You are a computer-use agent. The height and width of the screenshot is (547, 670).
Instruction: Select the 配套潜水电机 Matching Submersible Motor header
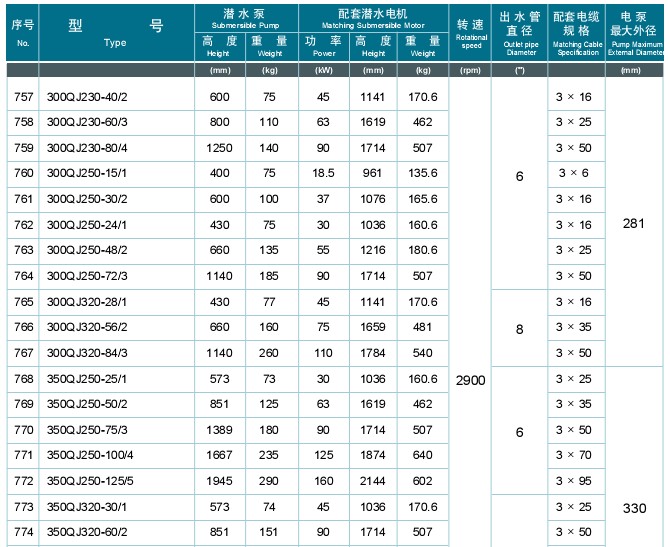click(x=373, y=14)
